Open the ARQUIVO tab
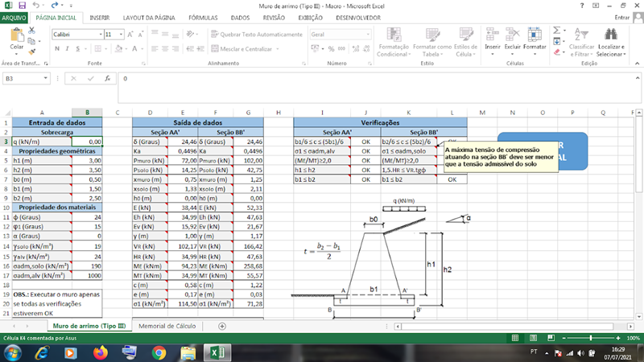Viewport: 644px width, 362px height. 14,18
